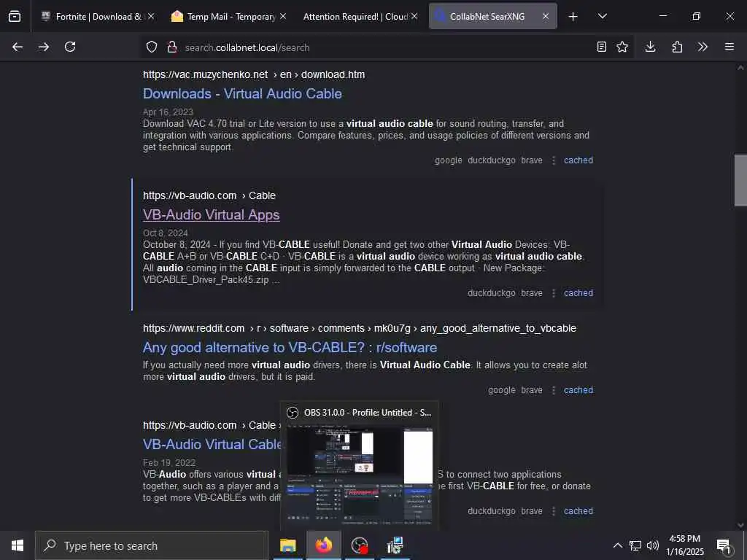Screen dimensions: 747x560
Task: Go forward to the next page
Action: pyautogui.click(x=44, y=47)
